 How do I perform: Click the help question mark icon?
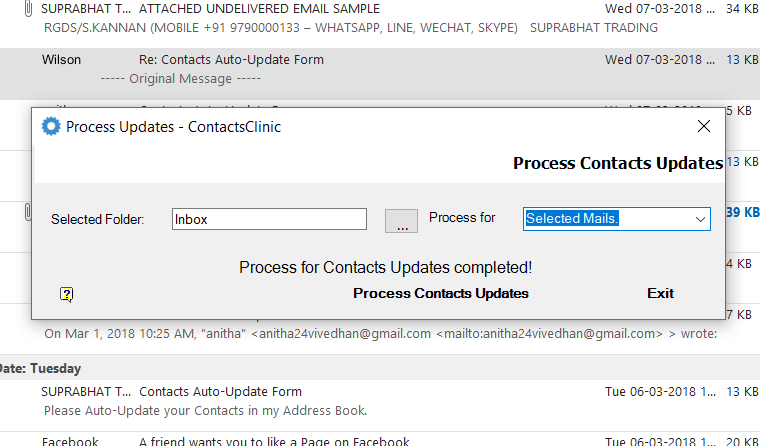[66, 294]
